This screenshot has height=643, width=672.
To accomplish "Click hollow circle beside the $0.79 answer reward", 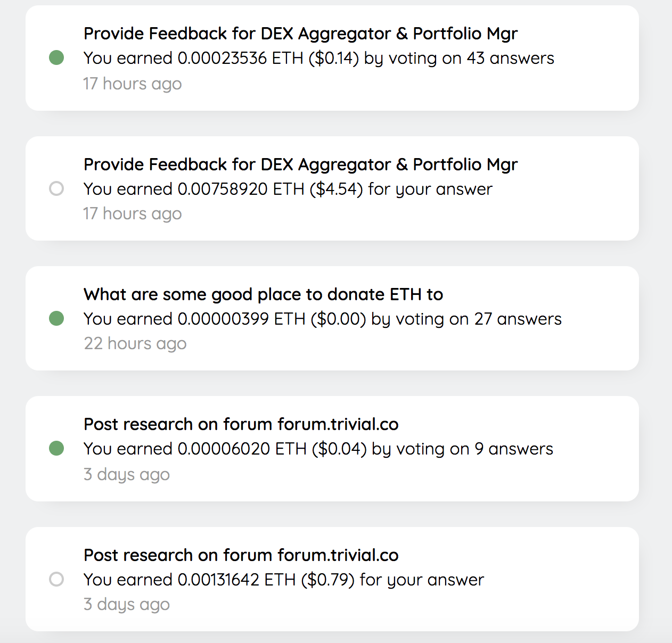I will (56, 579).
